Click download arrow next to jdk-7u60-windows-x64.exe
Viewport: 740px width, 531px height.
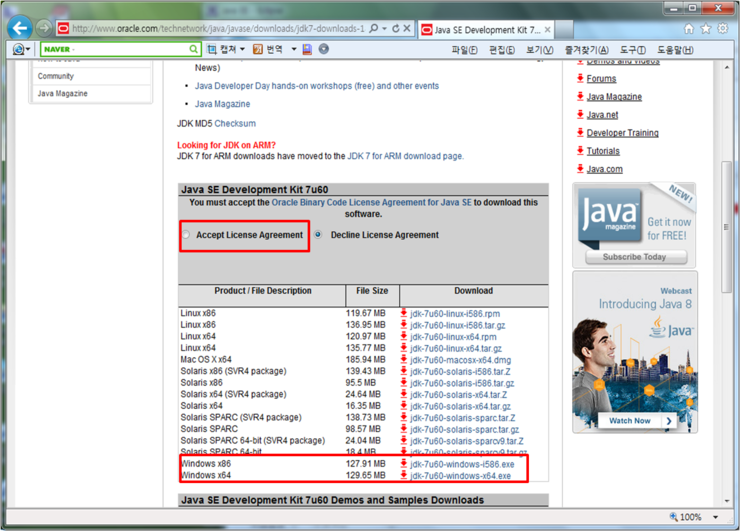click(404, 475)
